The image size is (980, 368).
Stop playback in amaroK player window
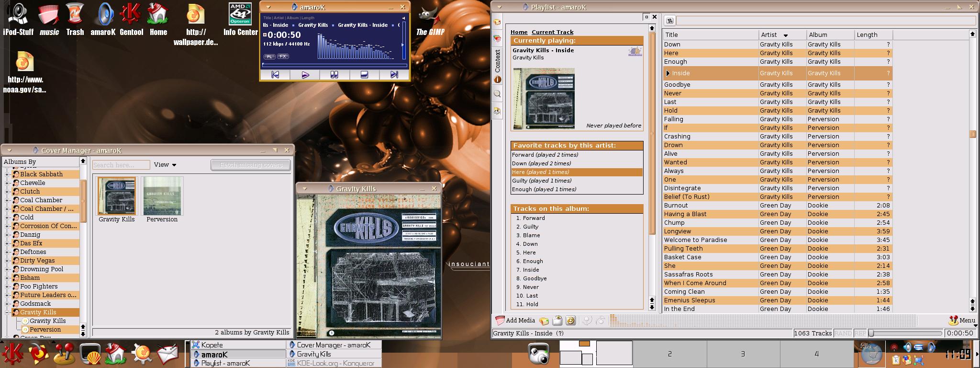[x=364, y=75]
